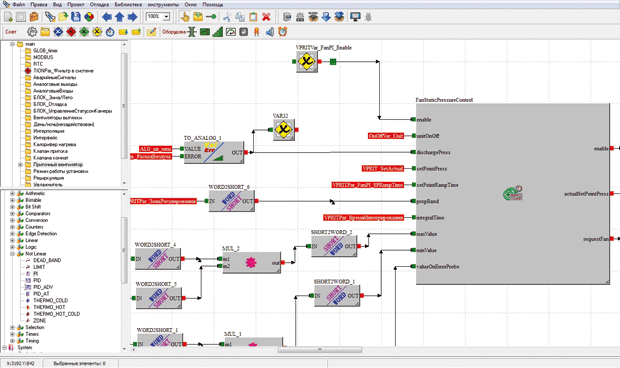620x368 pixels.
Task: Open the Файл menu
Action: point(18,4)
